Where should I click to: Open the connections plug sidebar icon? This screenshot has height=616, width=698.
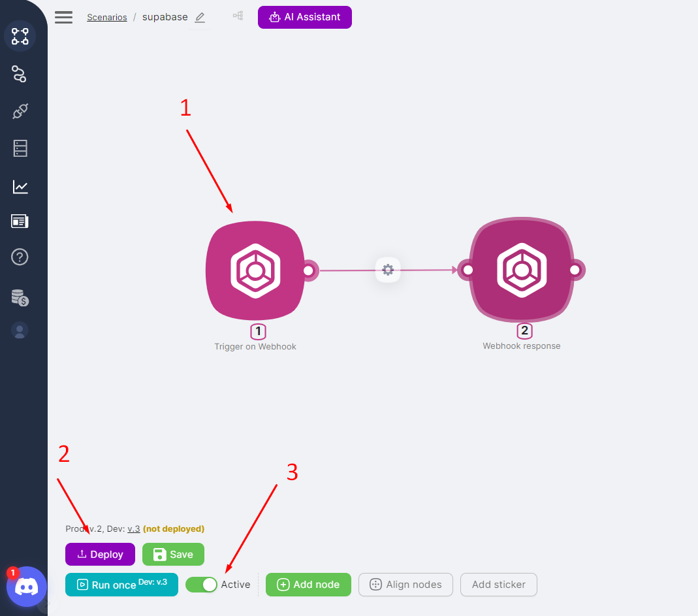20,112
